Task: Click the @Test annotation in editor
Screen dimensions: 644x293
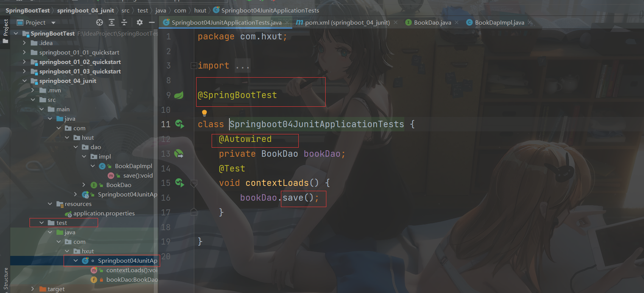Action: tap(232, 168)
